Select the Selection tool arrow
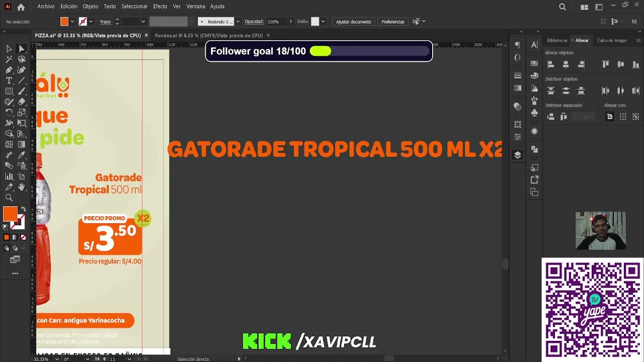The height and width of the screenshot is (362, 644). coord(9,49)
